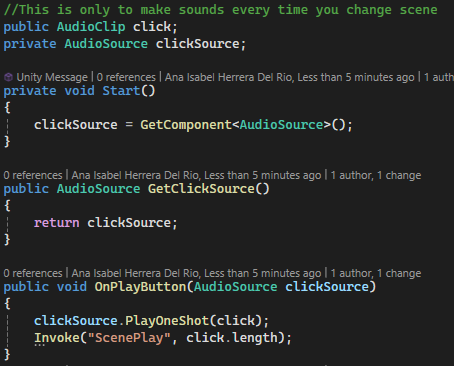Image resolution: width=454 pixels, height=366 pixels.
Task: Click the clickSource parameter in OnPlayButton signature
Action: pos(327,287)
